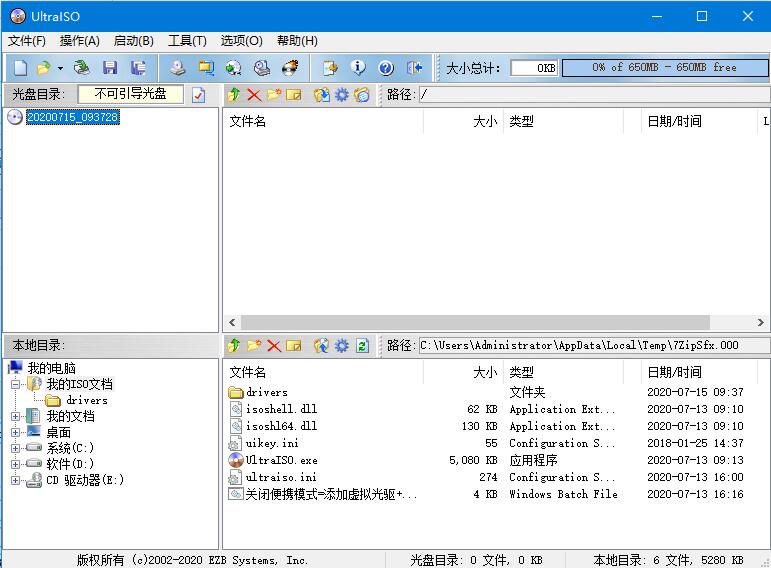Delete item in disc pane with red X

coord(254,94)
